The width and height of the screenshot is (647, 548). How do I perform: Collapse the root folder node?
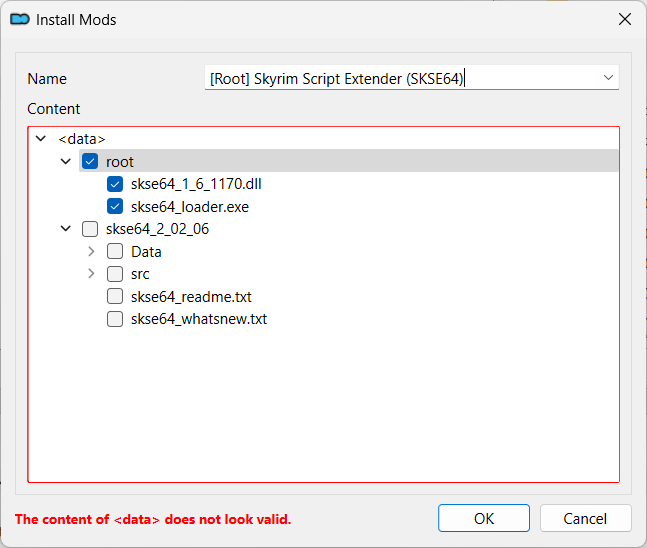pyautogui.click(x=66, y=162)
